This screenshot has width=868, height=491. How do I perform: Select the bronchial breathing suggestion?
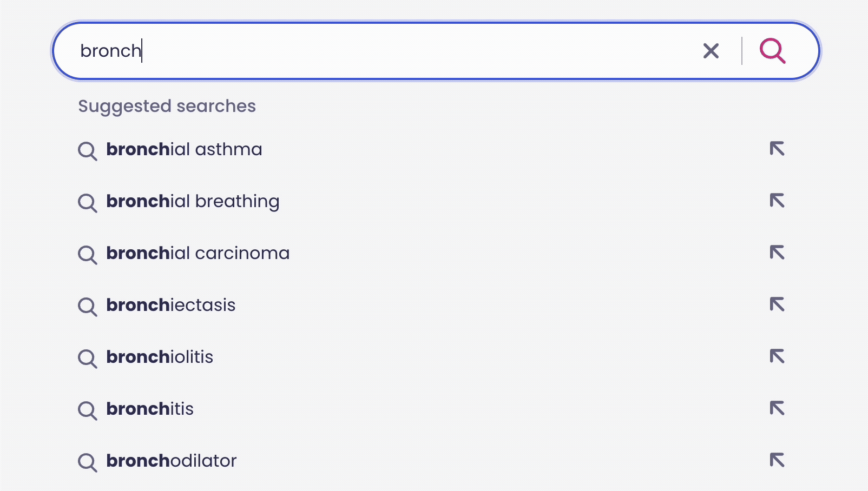pyautogui.click(x=193, y=201)
